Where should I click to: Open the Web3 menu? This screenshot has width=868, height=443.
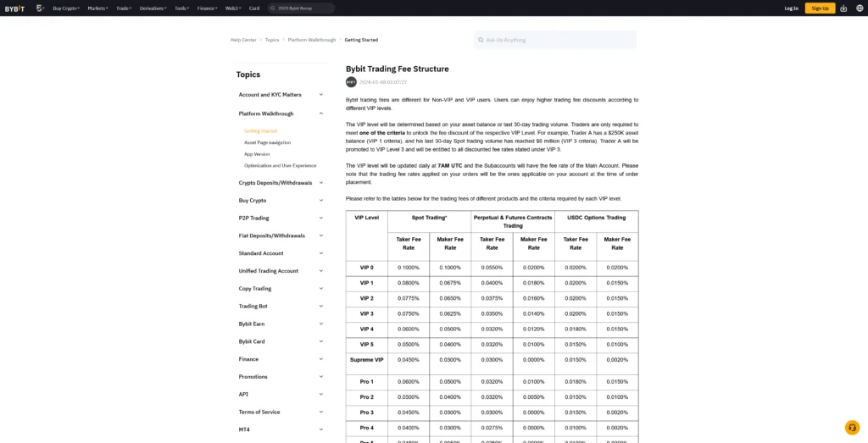pyautogui.click(x=232, y=8)
